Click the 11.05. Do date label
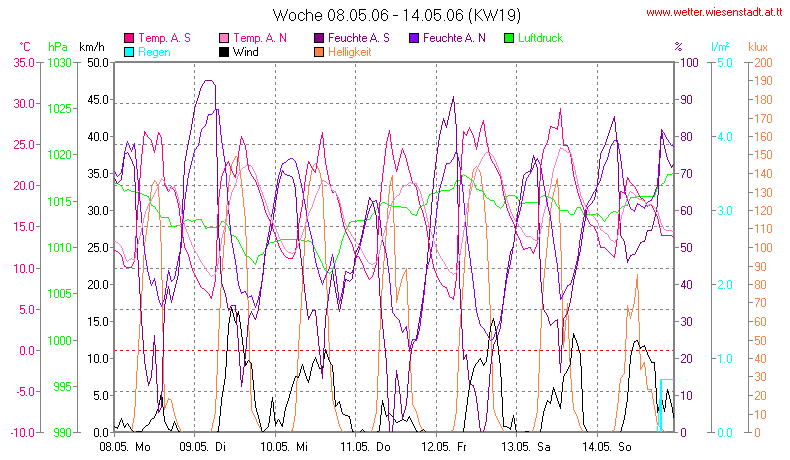Image resolution: width=790 pixels, height=460 pixels. point(365,446)
